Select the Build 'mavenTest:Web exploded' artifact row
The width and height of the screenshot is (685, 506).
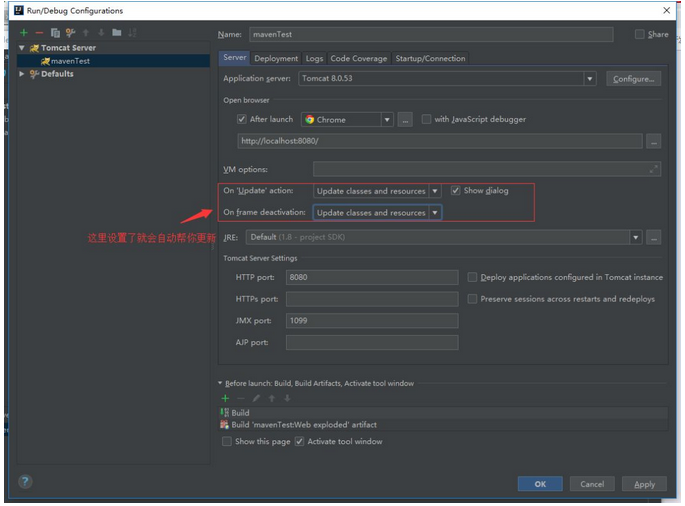[x=443, y=425]
